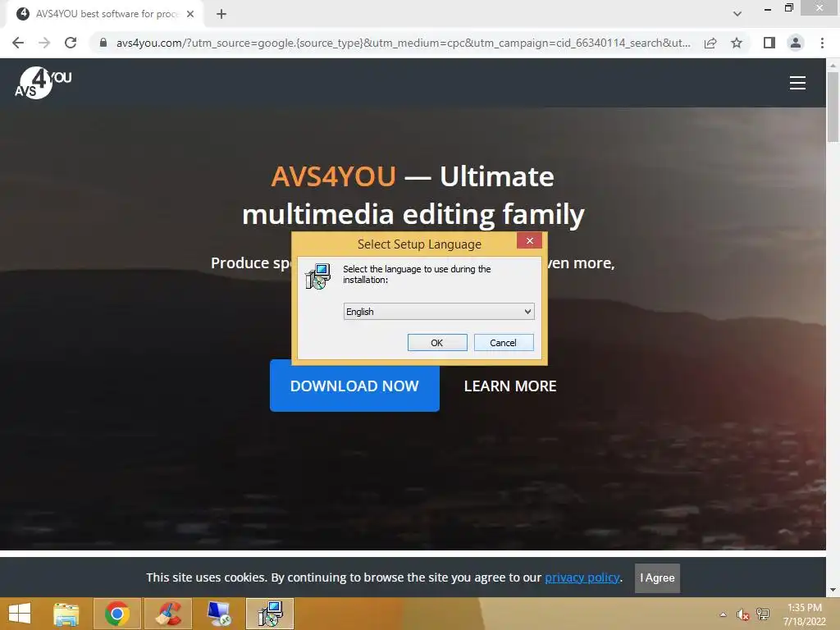Open a new browser tab
Image resolution: width=840 pixels, height=630 pixels.
[221, 14]
